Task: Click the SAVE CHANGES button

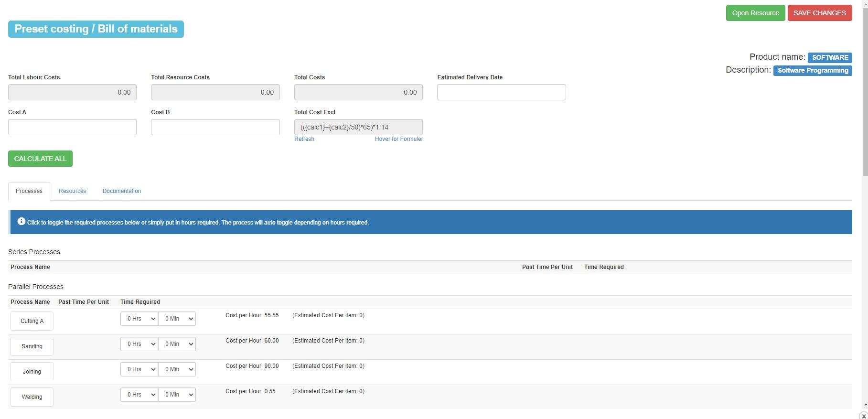Action: click(819, 13)
